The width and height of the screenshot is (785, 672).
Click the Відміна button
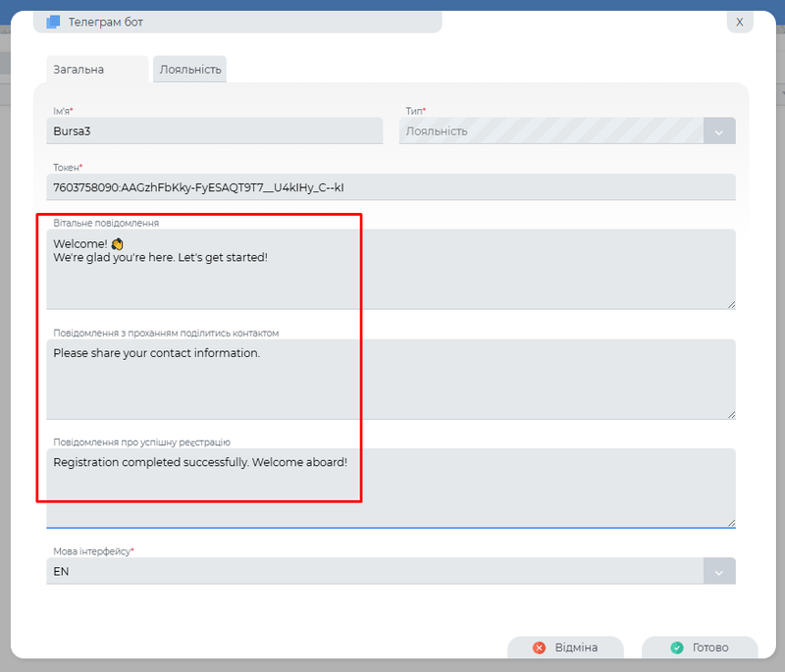(x=569, y=647)
